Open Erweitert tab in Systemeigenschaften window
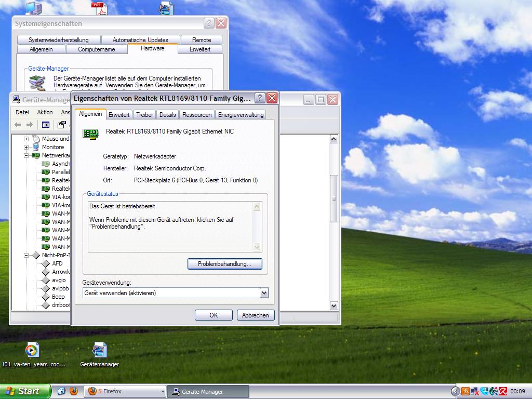 (200, 49)
